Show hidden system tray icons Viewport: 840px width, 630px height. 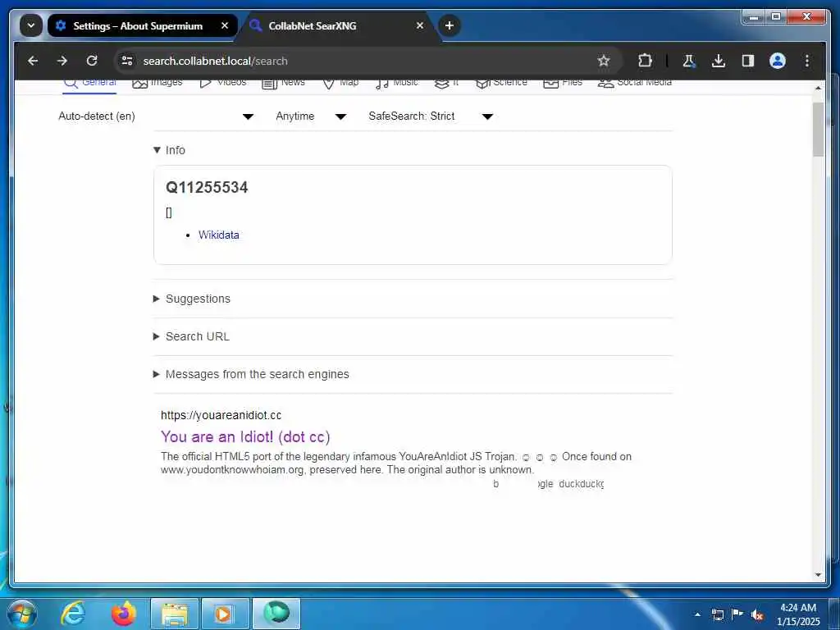(x=697, y=614)
